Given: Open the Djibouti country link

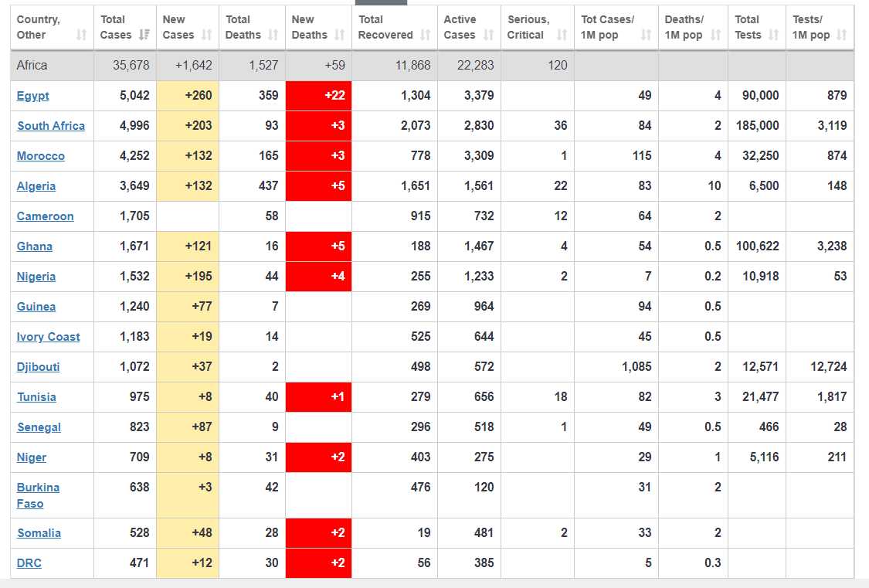Looking at the screenshot, I should pos(39,367).
